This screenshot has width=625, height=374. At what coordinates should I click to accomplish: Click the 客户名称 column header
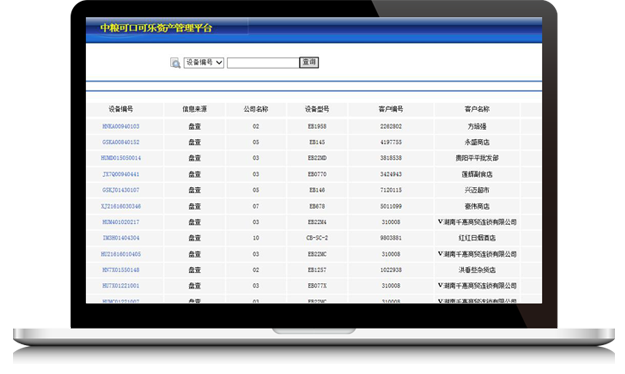pos(477,109)
